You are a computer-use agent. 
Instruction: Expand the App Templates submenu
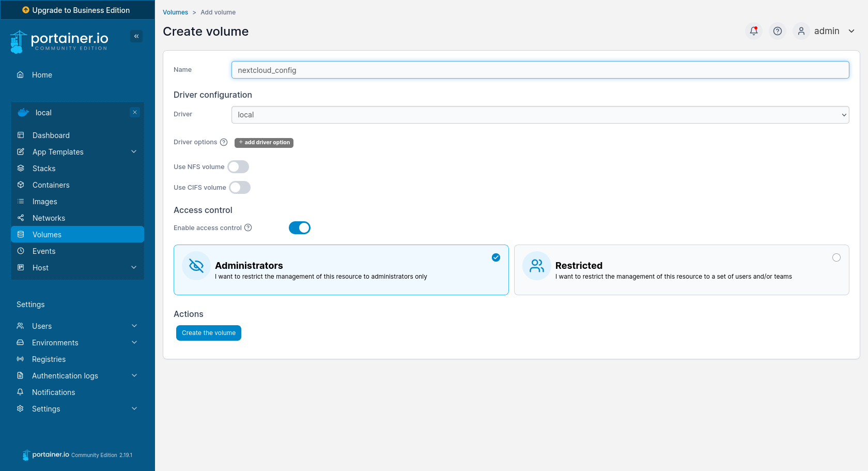point(134,151)
